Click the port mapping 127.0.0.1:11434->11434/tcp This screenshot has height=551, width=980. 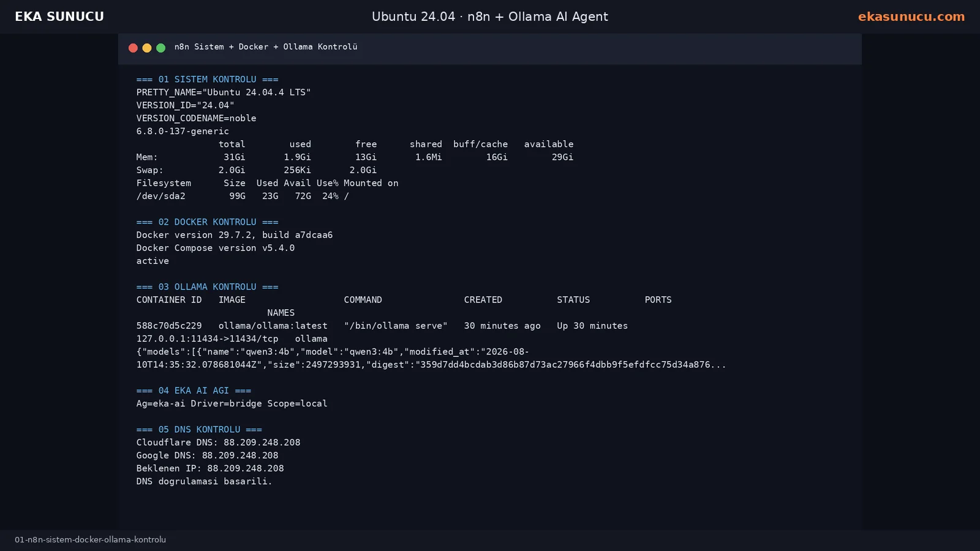[x=207, y=339]
